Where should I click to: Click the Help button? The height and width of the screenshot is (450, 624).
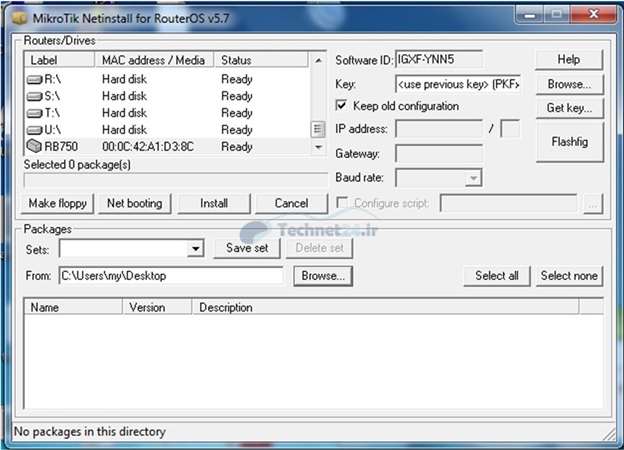[x=569, y=60]
